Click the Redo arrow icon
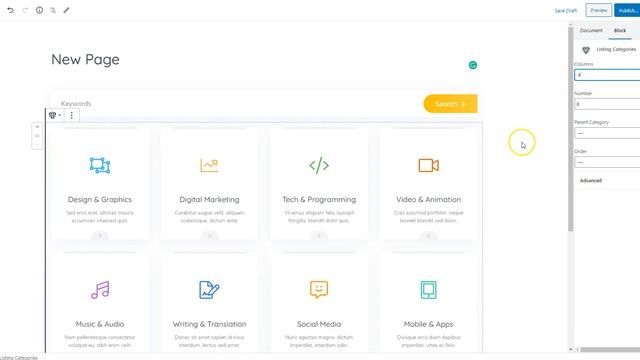 click(25, 10)
